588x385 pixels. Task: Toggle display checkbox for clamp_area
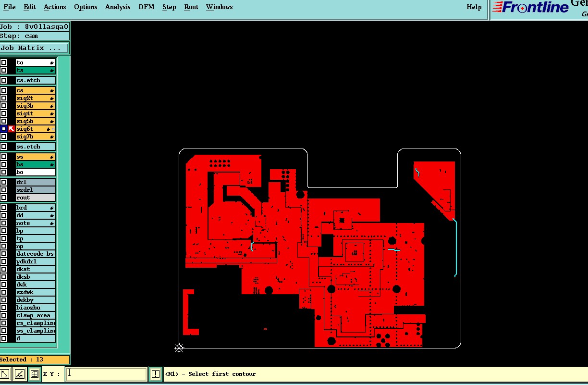click(x=4, y=315)
